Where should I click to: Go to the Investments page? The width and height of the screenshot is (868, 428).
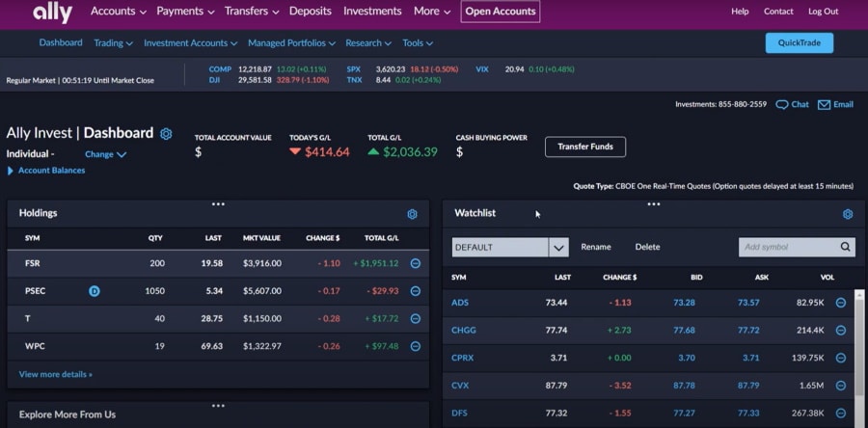[372, 11]
